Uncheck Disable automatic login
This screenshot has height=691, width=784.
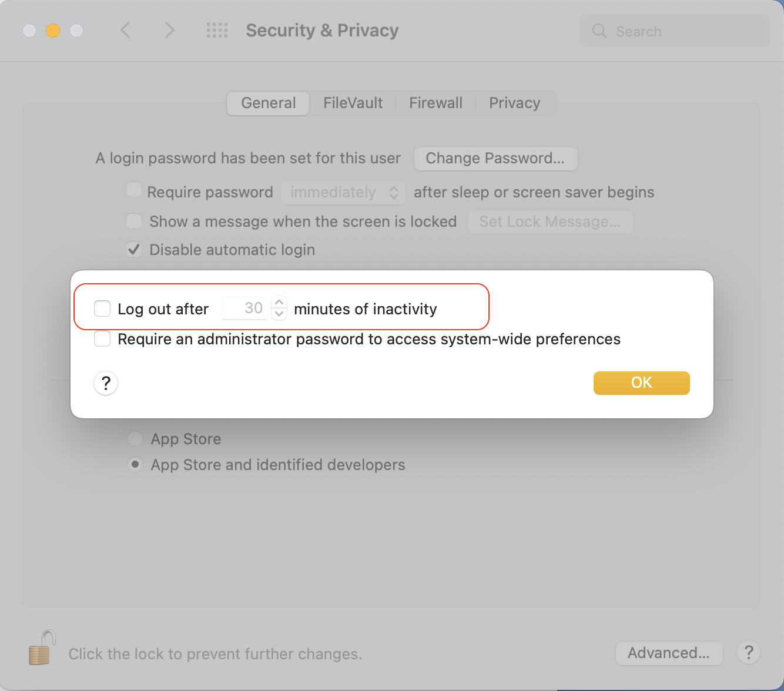(x=134, y=249)
